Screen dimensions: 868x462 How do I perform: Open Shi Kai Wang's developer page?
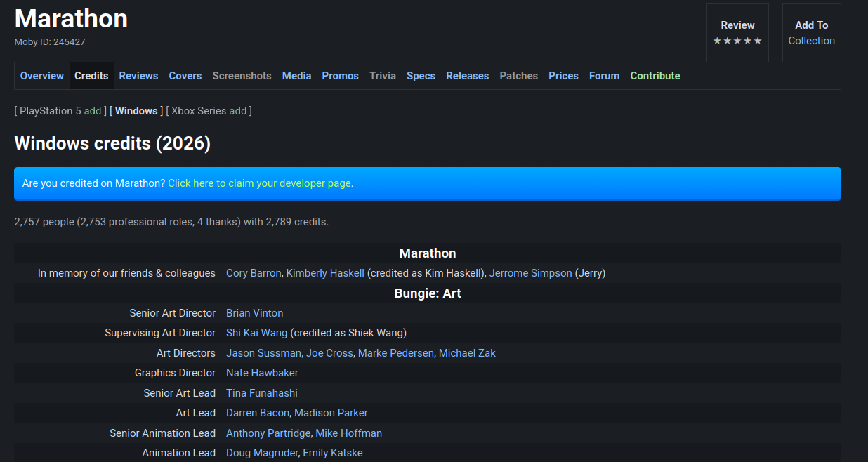point(257,333)
